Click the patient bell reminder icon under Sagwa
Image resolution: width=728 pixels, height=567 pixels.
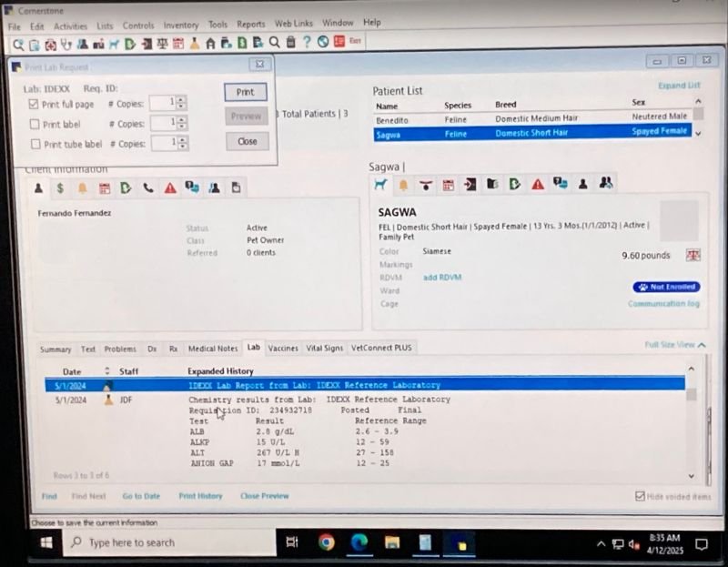pyautogui.click(x=403, y=186)
